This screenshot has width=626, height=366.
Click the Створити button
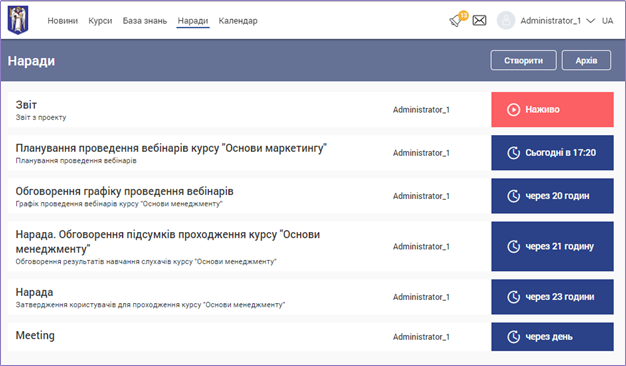point(523,60)
